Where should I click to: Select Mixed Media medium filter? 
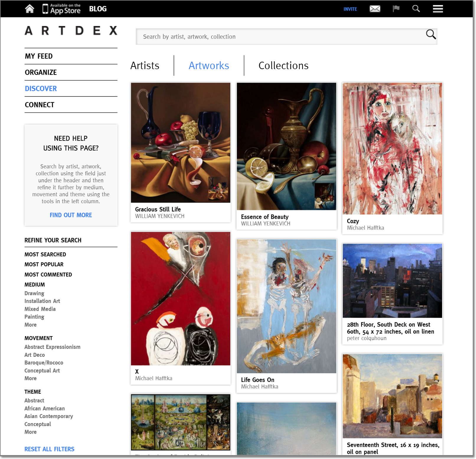tap(40, 309)
